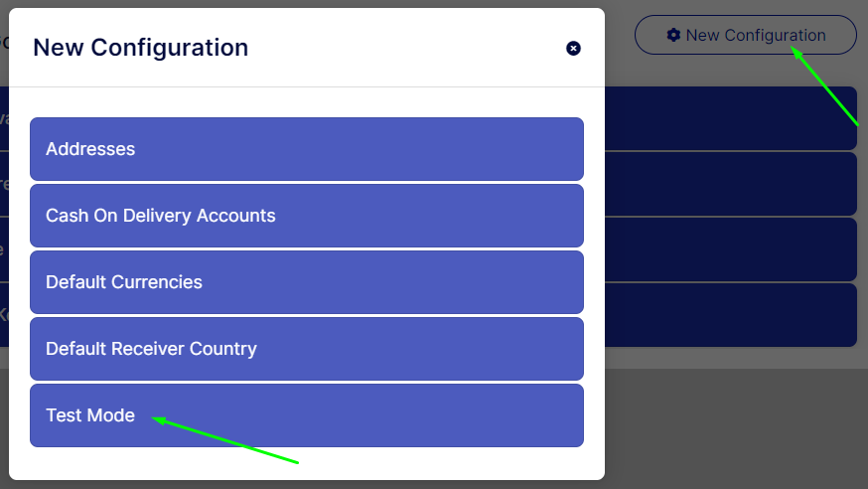Close the New Configuration dialog
The height and width of the screenshot is (489, 868).
tap(573, 48)
